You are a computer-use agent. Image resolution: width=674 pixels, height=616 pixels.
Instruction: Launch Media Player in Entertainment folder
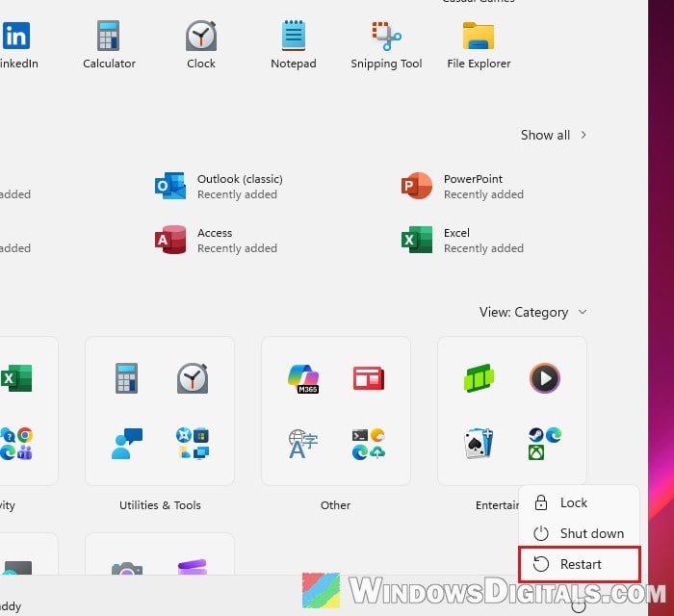click(545, 378)
